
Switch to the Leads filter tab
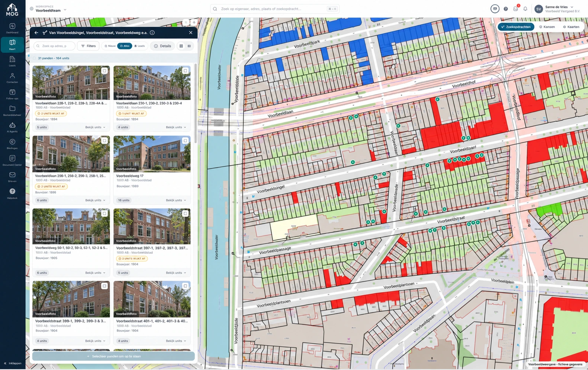click(139, 46)
